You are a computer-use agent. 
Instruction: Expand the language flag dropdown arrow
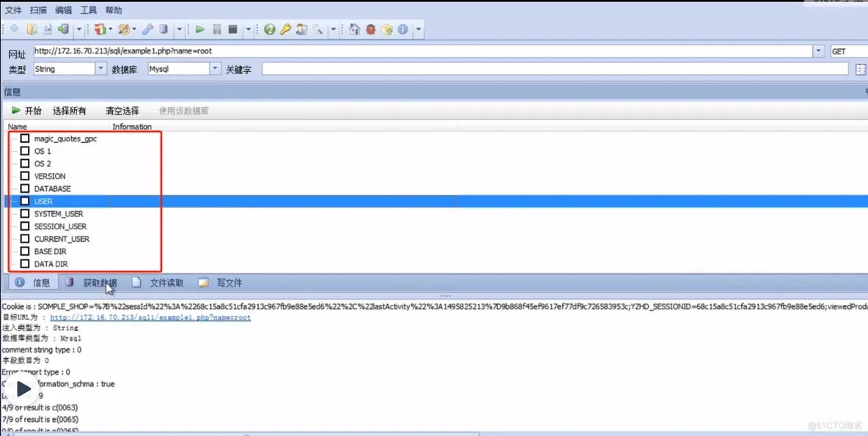pos(110,29)
